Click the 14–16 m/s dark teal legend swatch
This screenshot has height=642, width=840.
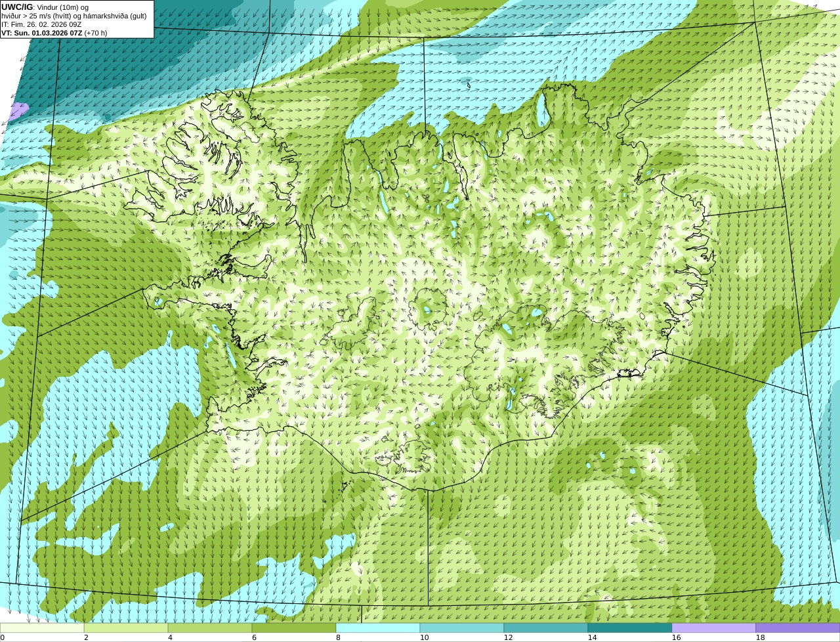point(630,628)
